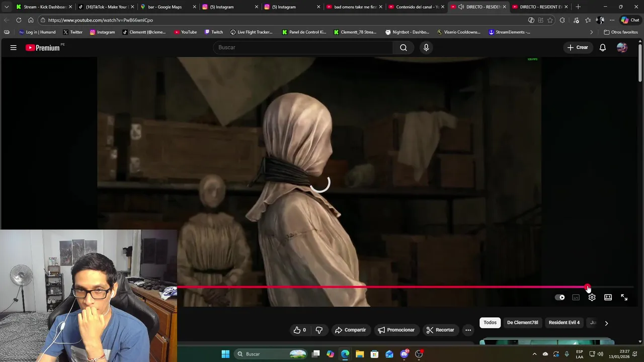Open the Otros favoritos folder
Viewport: 644px width, 362px height.
click(621, 32)
